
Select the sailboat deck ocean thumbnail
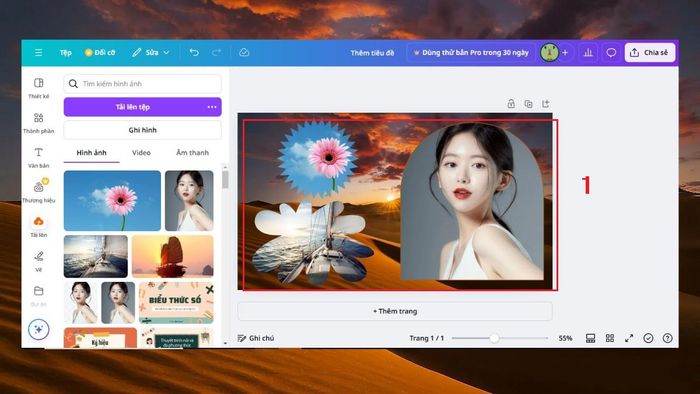tap(96, 257)
